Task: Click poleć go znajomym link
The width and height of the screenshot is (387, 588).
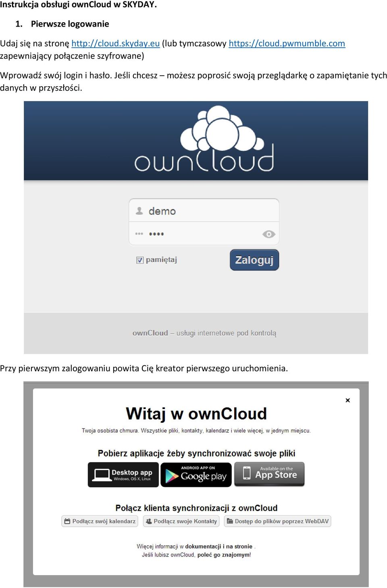Action: [224, 555]
